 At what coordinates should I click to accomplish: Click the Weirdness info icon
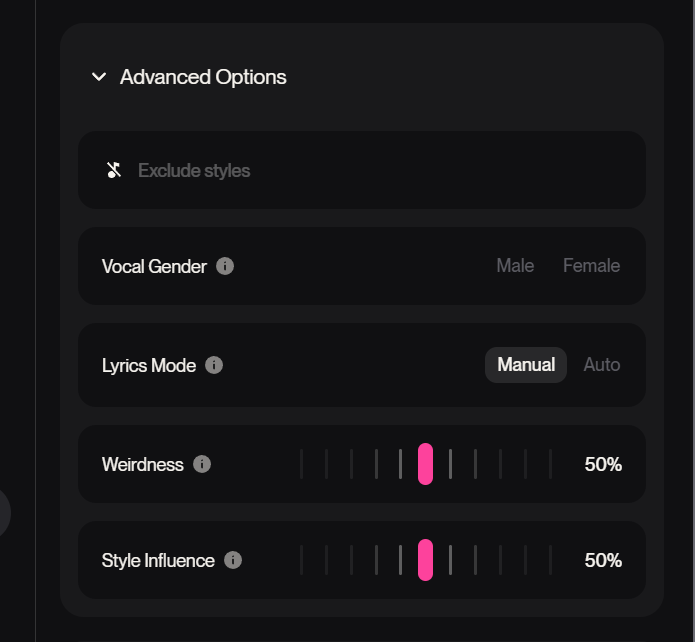point(202,464)
